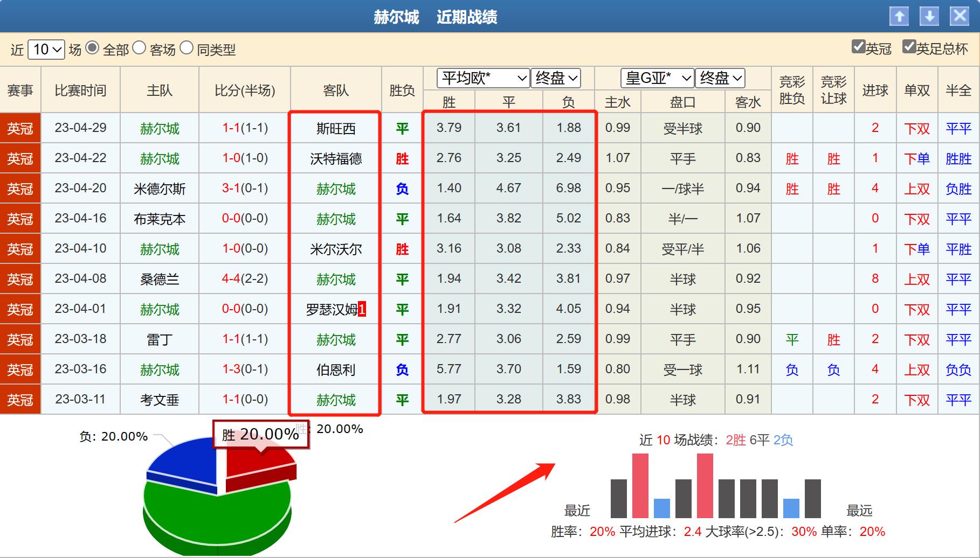Image resolution: width=980 pixels, height=558 pixels.
Task: Click the 米德尔斯 home team link
Action: click(159, 189)
